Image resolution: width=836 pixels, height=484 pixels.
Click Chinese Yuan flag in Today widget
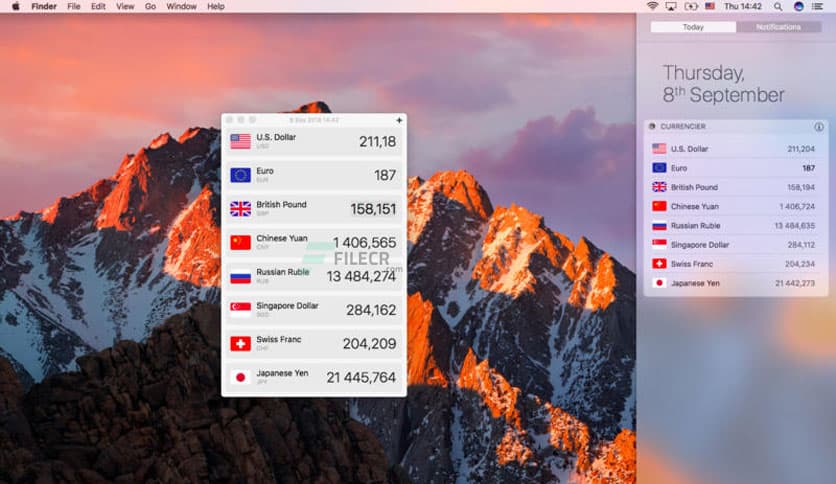tap(659, 206)
